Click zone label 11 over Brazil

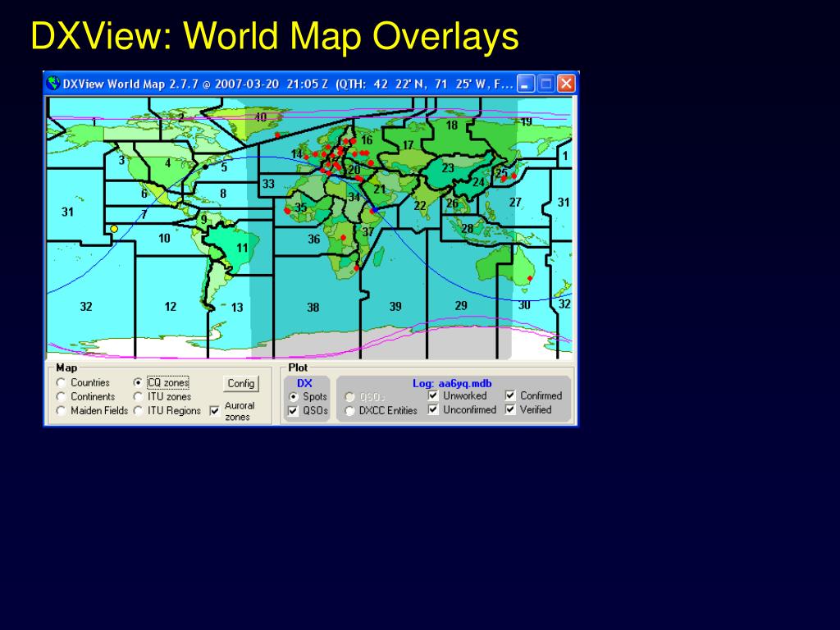243,248
